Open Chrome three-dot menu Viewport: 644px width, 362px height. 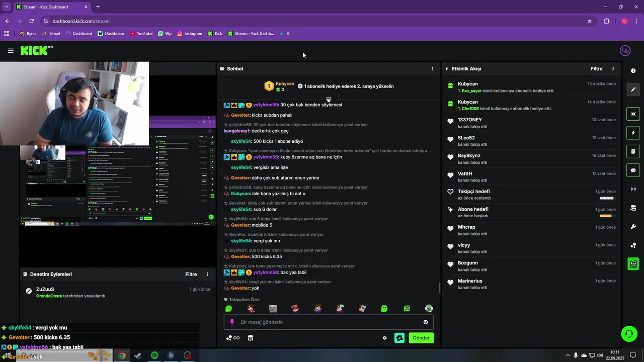click(637, 21)
